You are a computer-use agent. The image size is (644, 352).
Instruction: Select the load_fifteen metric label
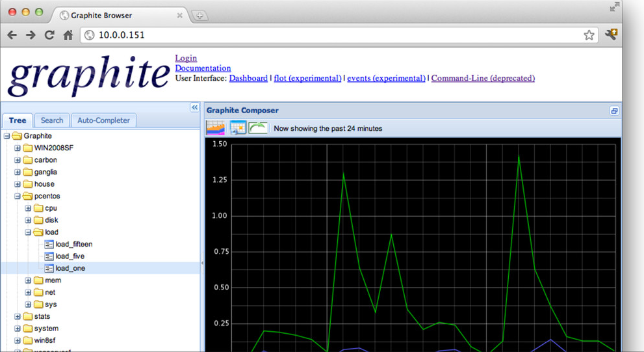coord(74,244)
